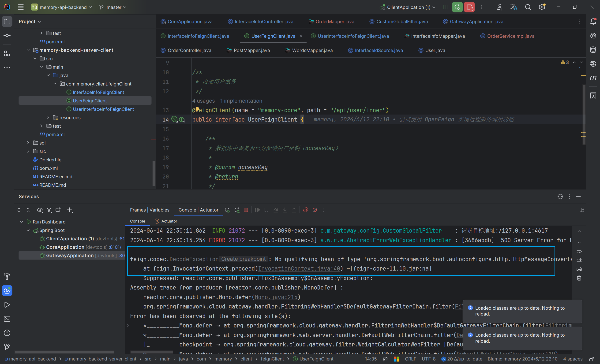
Task: Stop the service with red square
Action: coord(246,210)
